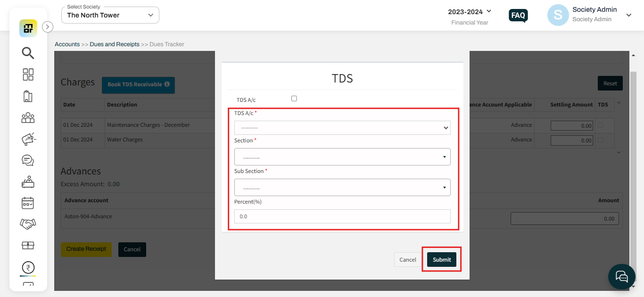This screenshot has width=644, height=297.
Task: Open the Financial Year selector showing 2023-2024
Action: 470,11
